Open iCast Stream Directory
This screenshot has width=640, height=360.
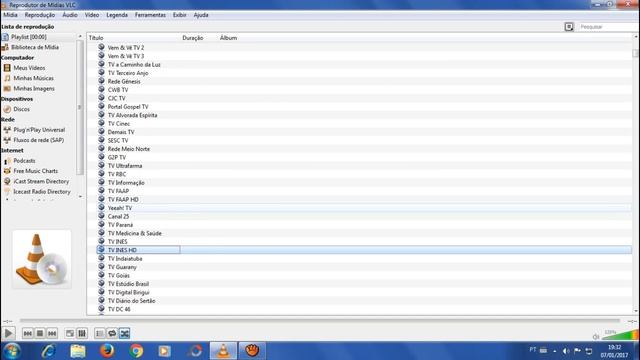pyautogui.click(x=41, y=181)
